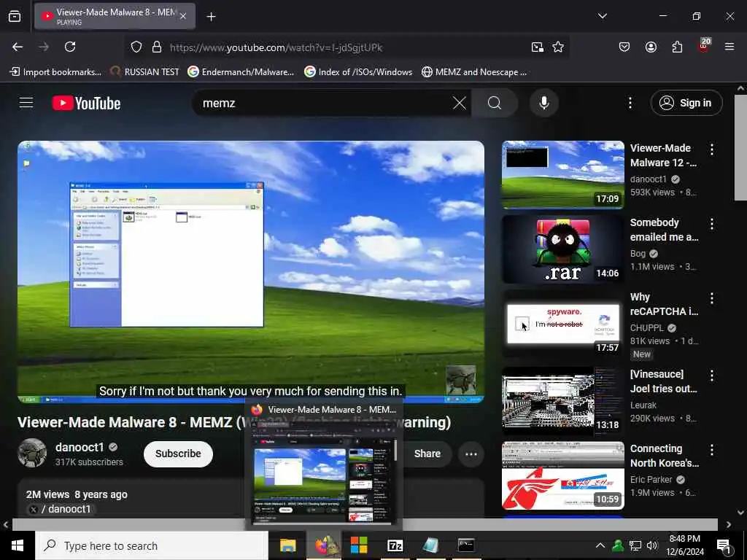
Task: Open MEMZ and Noescape bookmark
Action: [x=474, y=72]
